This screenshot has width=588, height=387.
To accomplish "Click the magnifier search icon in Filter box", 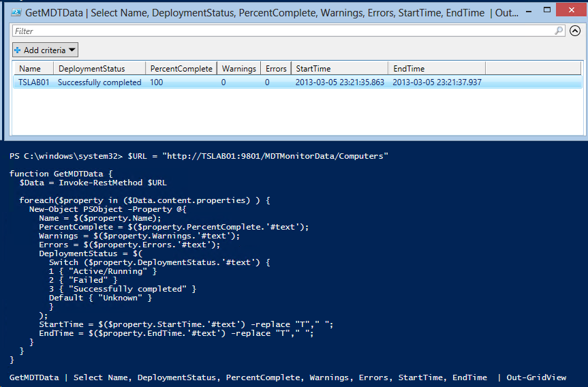I will tap(559, 31).
